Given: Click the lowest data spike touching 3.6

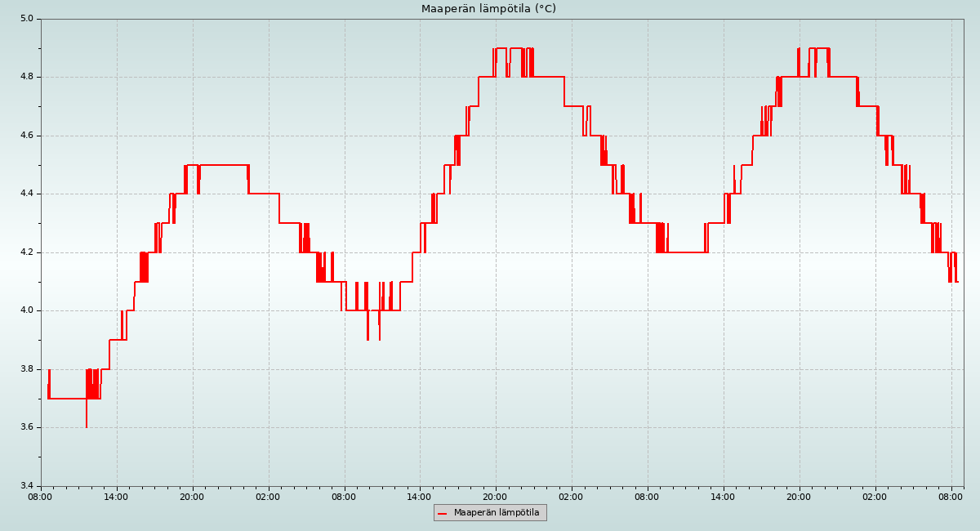Looking at the screenshot, I should click(x=86, y=423).
